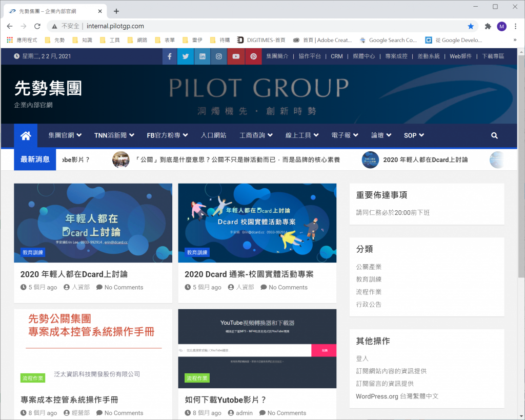Open 差勤系統 in top menu
The image size is (525, 420).
(429, 56)
